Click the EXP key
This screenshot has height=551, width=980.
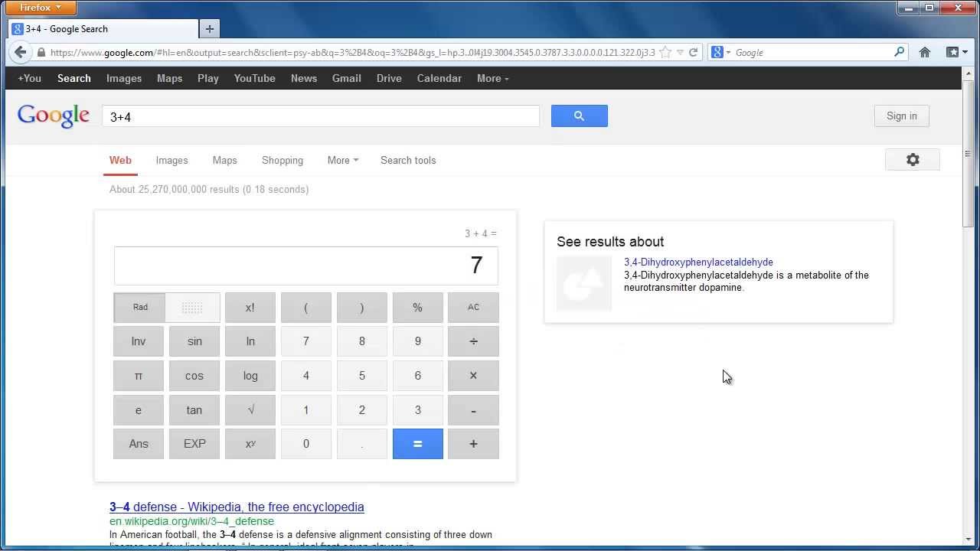click(194, 444)
